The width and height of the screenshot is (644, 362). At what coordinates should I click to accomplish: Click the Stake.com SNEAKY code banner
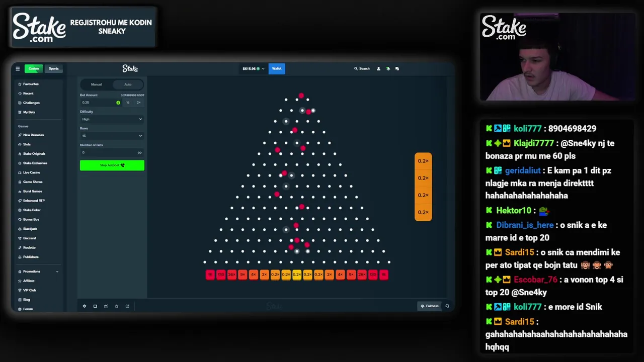point(83,27)
